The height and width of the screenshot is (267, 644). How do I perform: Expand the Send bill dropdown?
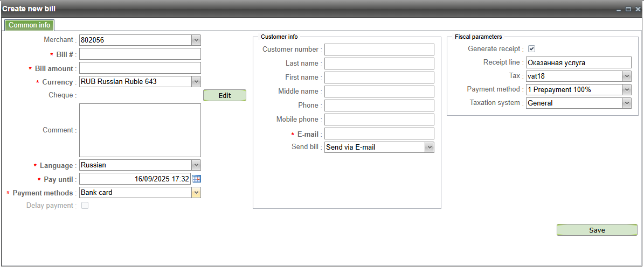[x=429, y=147]
